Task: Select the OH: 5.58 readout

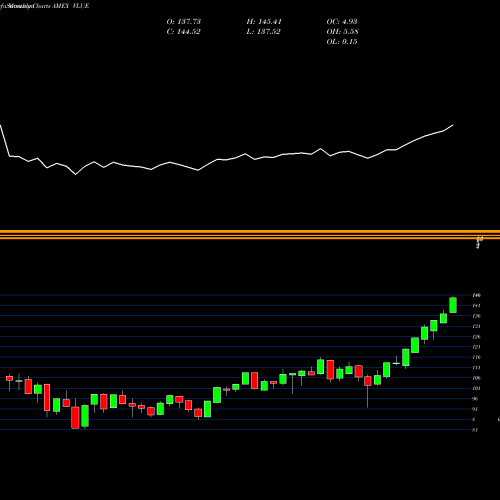Action: point(342,32)
